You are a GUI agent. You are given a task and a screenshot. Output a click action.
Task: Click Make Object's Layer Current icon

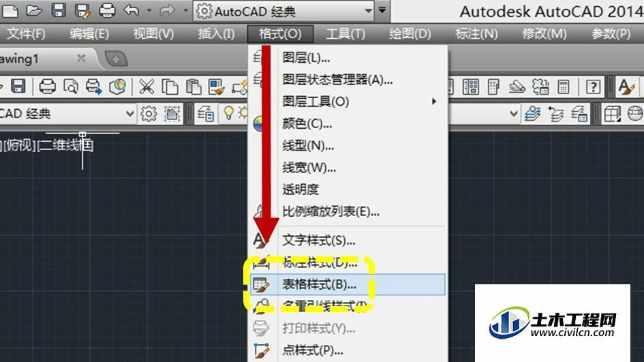pyautogui.click(x=533, y=114)
